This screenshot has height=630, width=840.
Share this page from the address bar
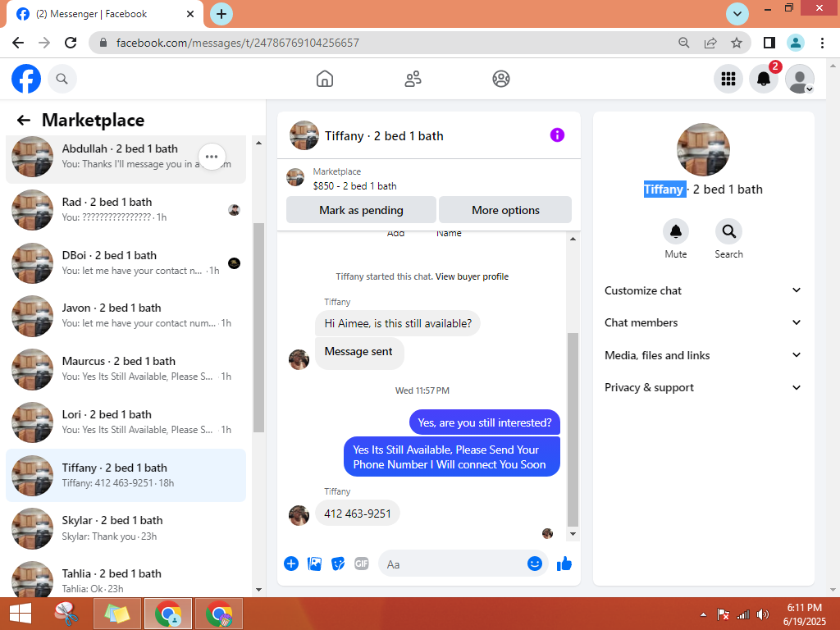(x=710, y=43)
